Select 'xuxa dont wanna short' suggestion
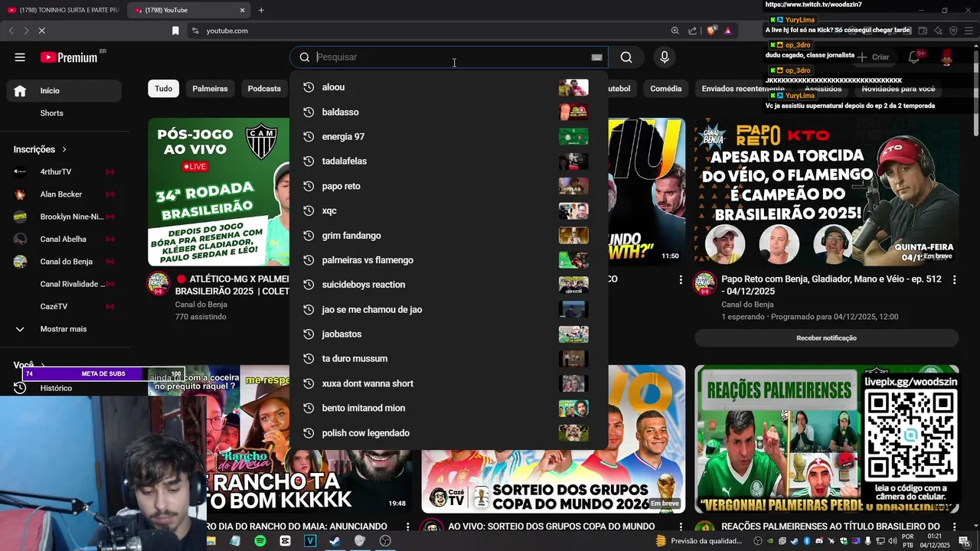 (449, 383)
